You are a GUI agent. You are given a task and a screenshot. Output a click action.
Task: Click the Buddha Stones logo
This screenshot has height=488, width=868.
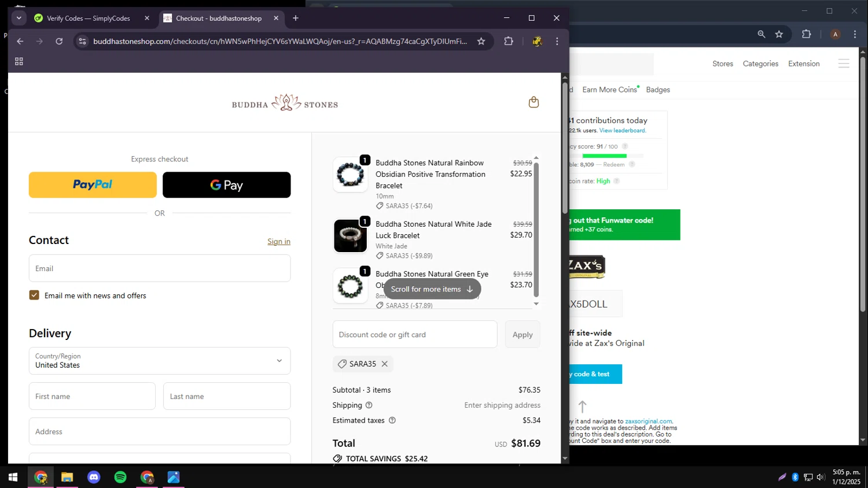coord(285,103)
